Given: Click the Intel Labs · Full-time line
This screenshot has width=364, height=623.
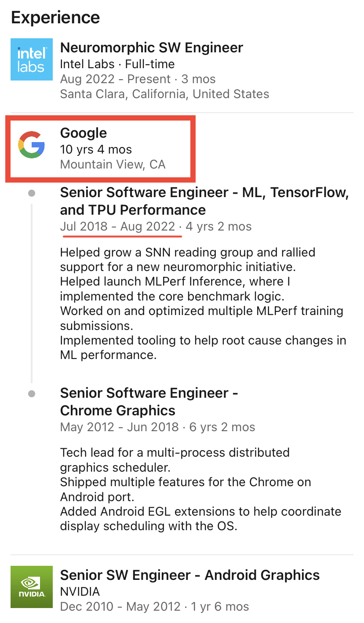Looking at the screenshot, I should 117,64.
